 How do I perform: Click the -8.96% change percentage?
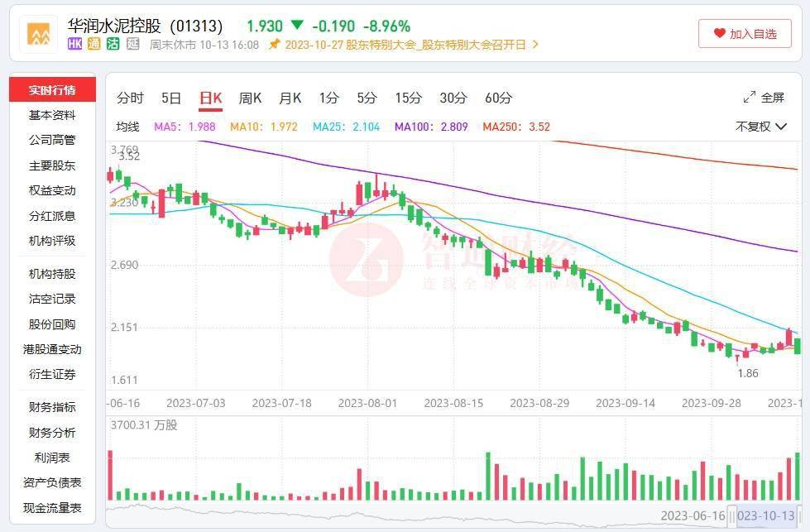tap(386, 26)
